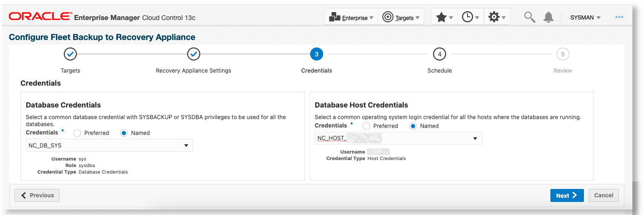The height and width of the screenshot is (215, 644).
Task: Click the Next button
Action: pos(566,195)
